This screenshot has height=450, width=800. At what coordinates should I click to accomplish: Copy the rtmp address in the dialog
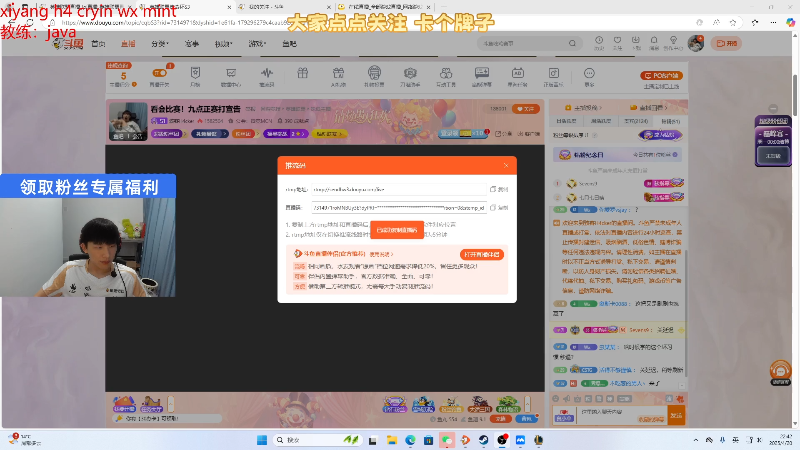coord(499,189)
